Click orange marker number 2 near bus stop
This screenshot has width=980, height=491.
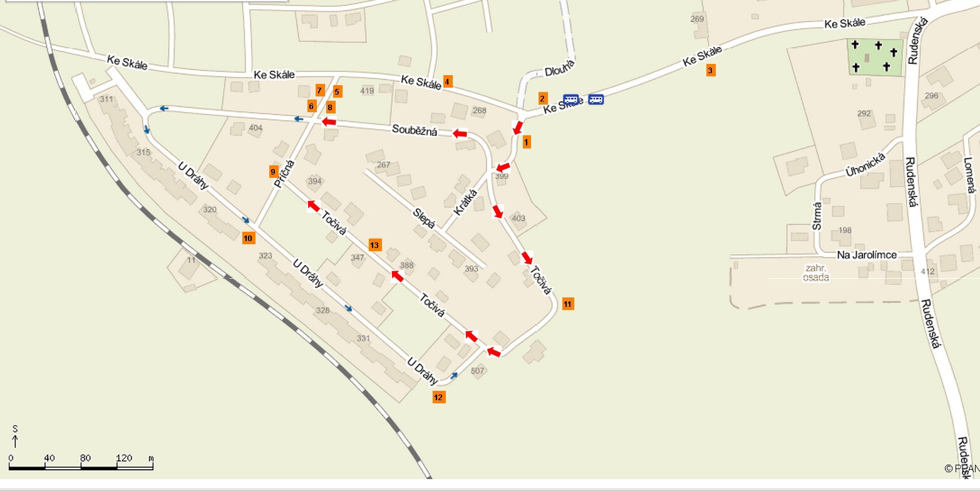pyautogui.click(x=543, y=98)
